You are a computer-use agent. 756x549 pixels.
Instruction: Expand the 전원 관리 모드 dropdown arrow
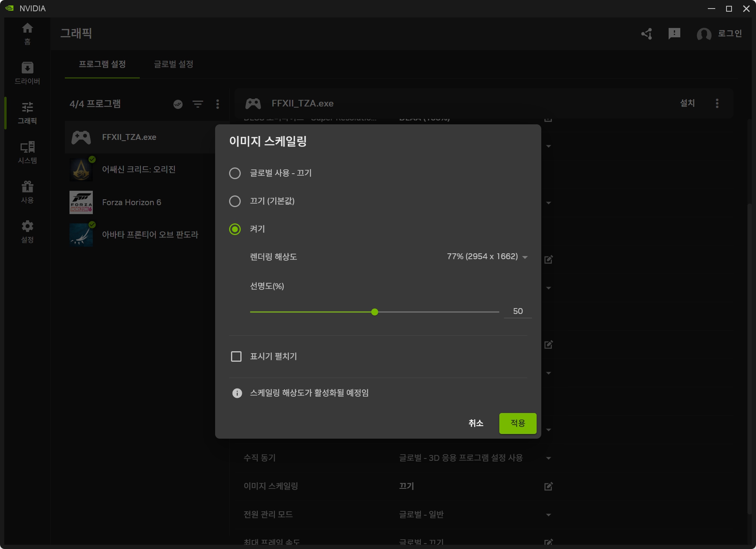click(x=548, y=515)
